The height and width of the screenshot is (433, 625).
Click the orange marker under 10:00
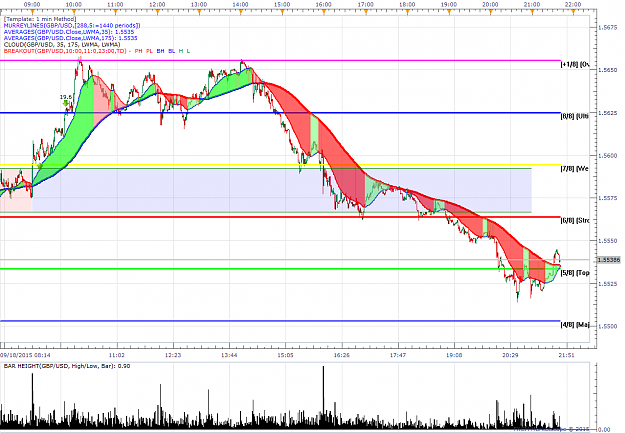pyautogui.click(x=74, y=13)
